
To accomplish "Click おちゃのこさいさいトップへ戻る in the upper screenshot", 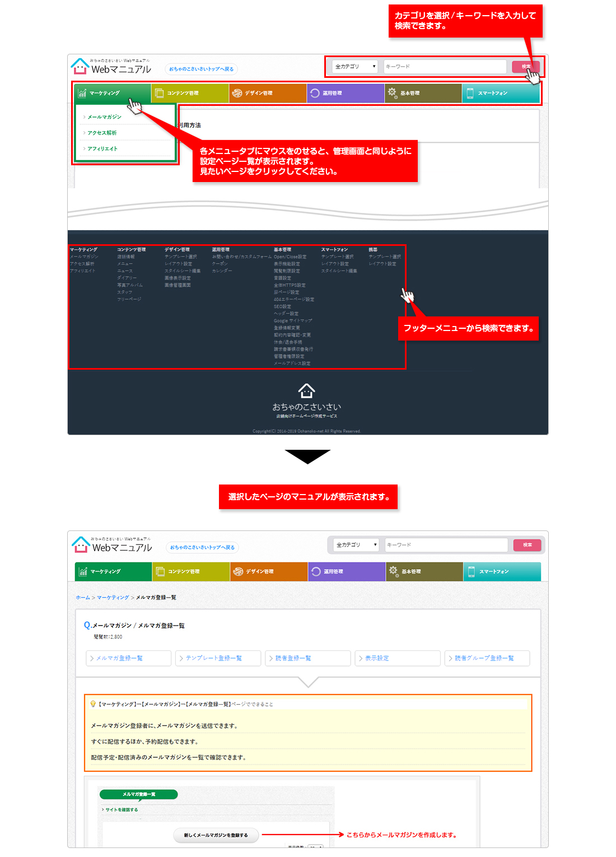I will (201, 69).
